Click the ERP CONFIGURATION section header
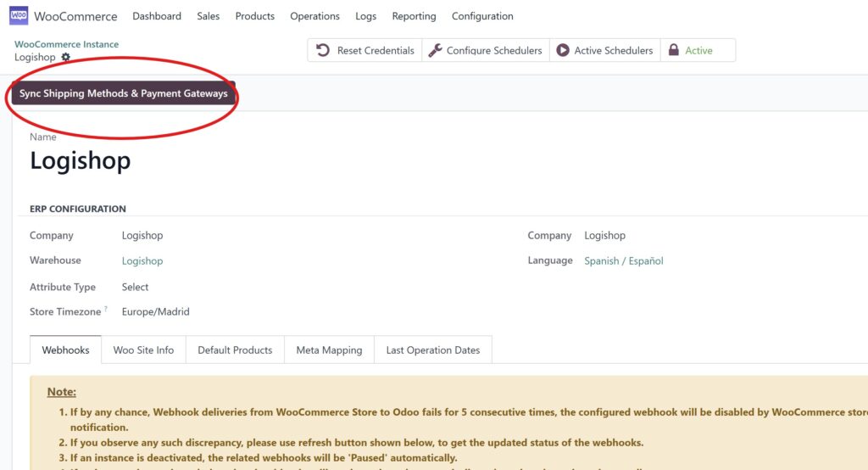 [78, 209]
